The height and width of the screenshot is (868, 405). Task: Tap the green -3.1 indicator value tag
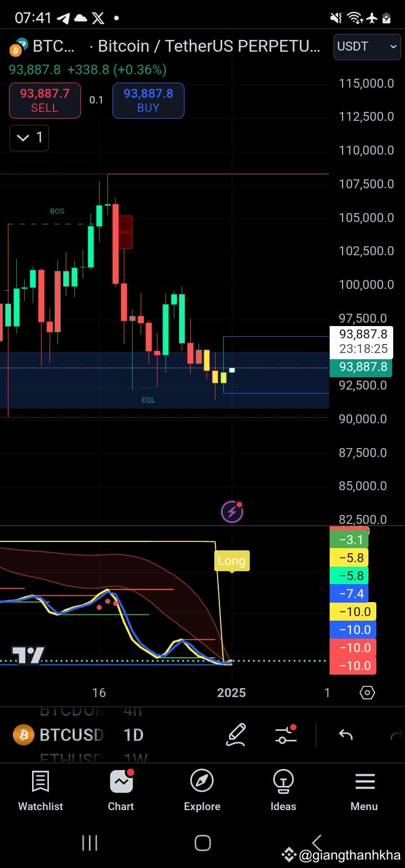point(349,540)
